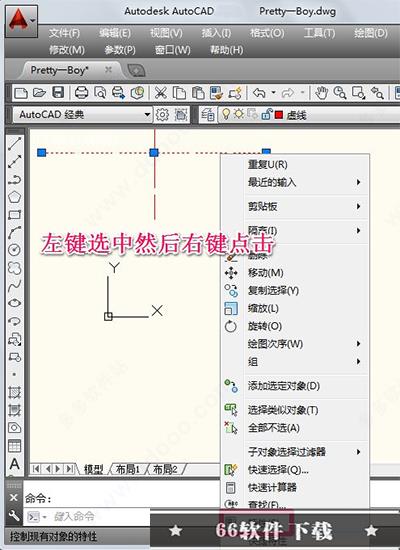
Task: Click the red layer color swatch
Action: (279, 115)
